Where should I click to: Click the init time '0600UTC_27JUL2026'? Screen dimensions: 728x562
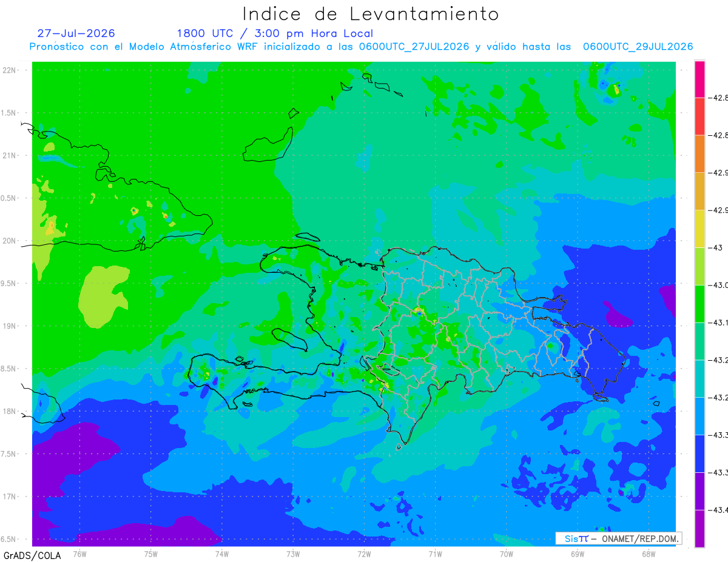(414, 47)
